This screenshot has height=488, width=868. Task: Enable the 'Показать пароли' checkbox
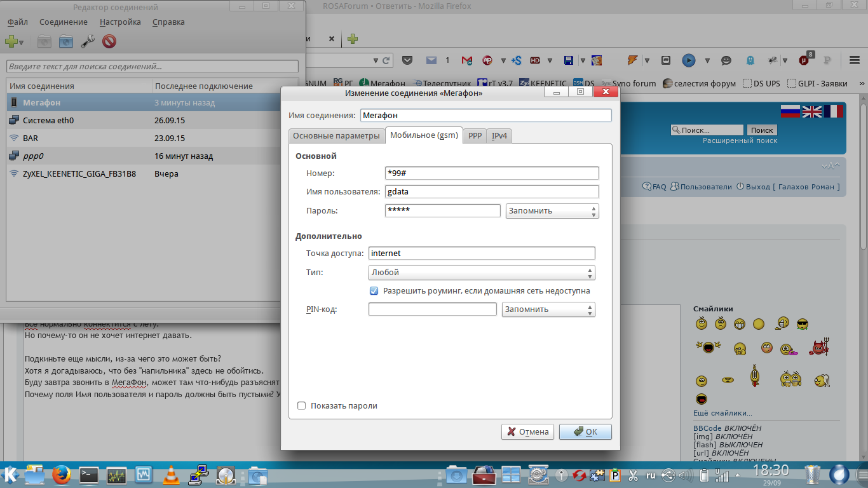point(302,405)
